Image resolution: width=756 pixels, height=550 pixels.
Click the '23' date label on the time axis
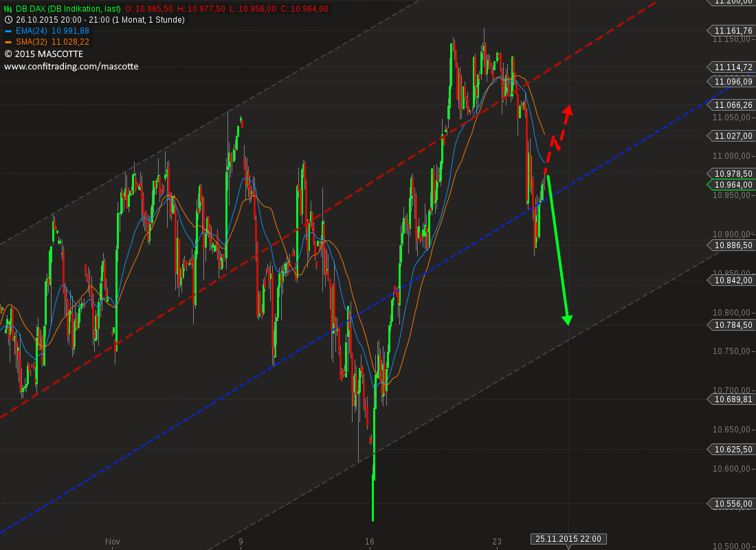pyautogui.click(x=497, y=541)
